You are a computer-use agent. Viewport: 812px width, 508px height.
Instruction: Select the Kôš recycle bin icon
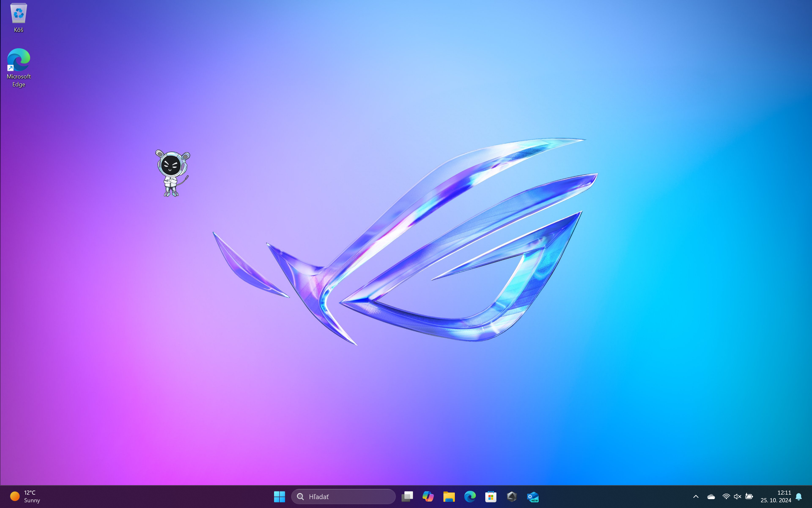(18, 18)
